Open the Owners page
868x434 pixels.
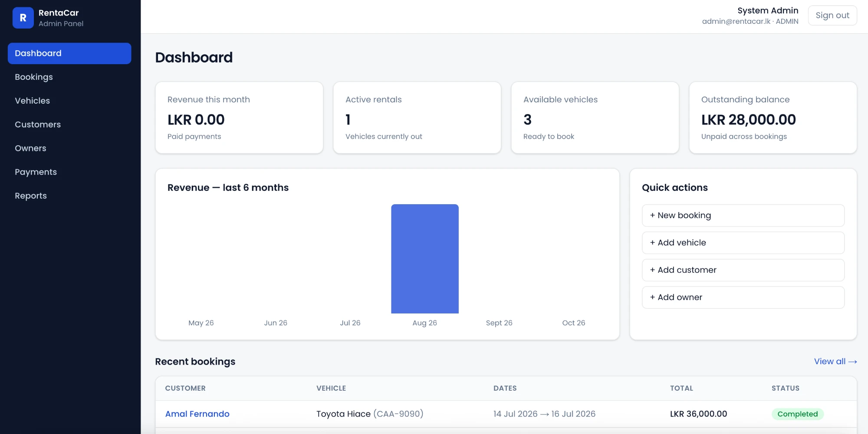tap(69, 148)
